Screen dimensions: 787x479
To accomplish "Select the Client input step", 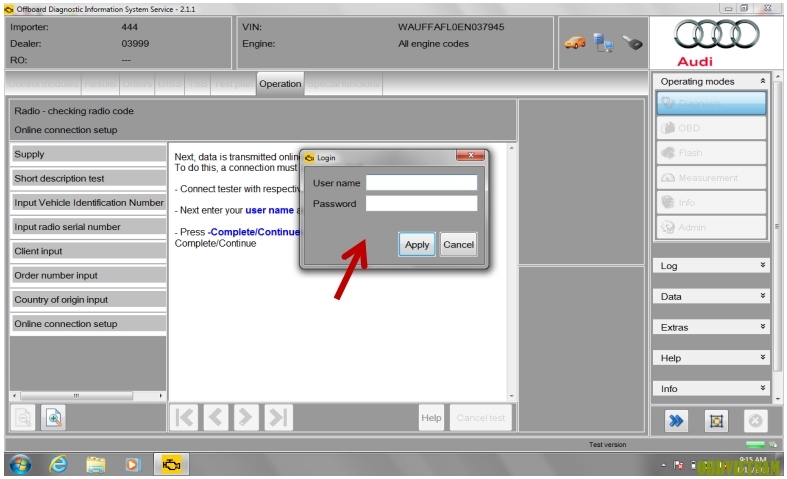I will pyautogui.click(x=88, y=251).
